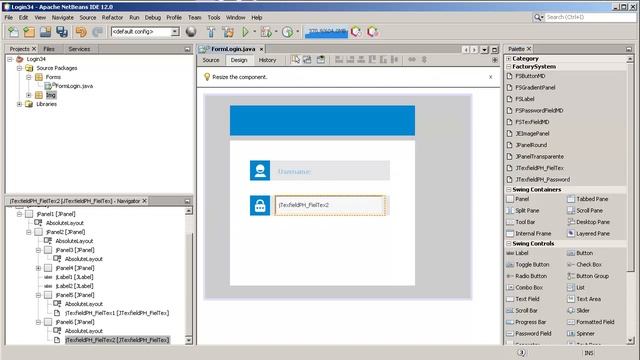Screen dimensions: 640x360
Task: Click the Selection Mode icon in designer toolbar
Action: click(295, 60)
